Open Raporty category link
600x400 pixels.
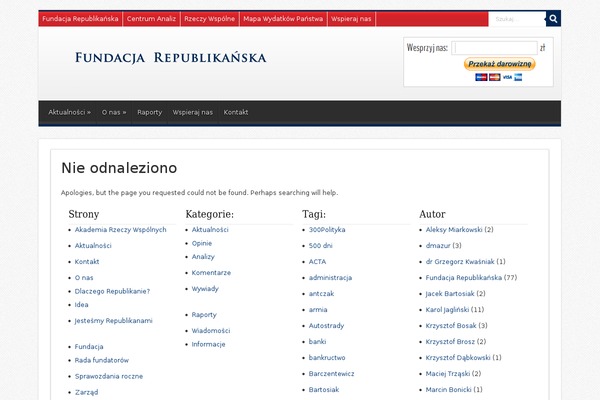pos(204,315)
